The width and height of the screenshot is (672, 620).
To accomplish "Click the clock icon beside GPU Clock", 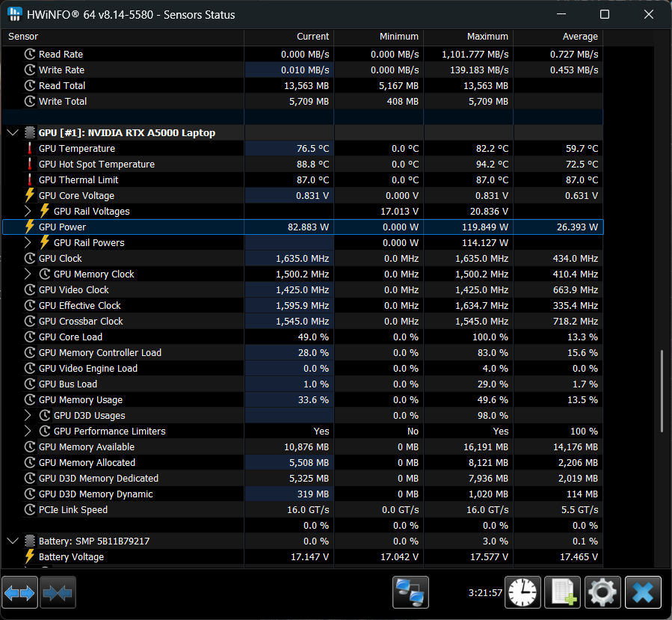I will click(30, 258).
